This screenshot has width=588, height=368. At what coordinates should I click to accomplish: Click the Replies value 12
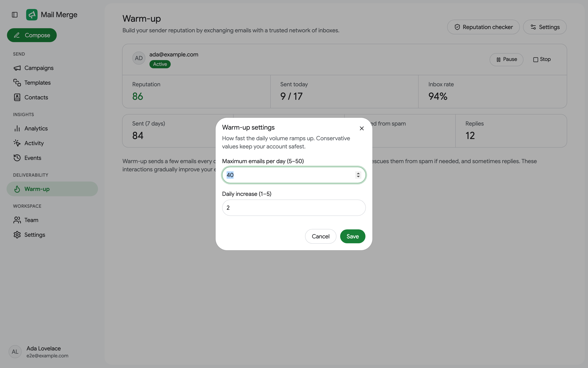click(470, 136)
